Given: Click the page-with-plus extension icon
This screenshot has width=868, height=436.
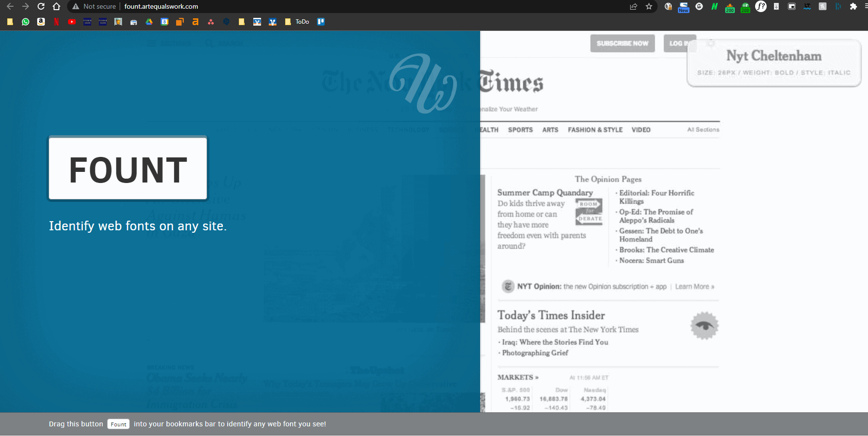Looking at the screenshot, I should (776, 6).
